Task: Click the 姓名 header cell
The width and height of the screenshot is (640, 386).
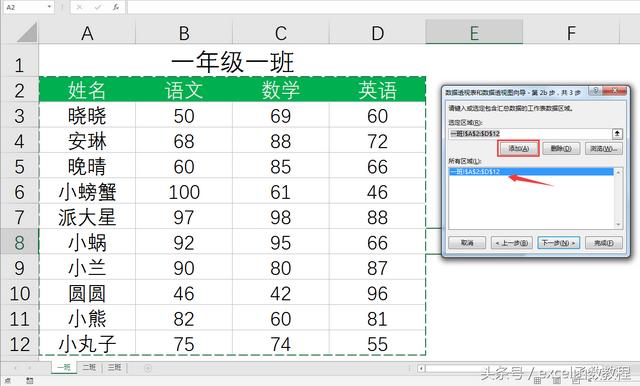Action: pos(87,90)
